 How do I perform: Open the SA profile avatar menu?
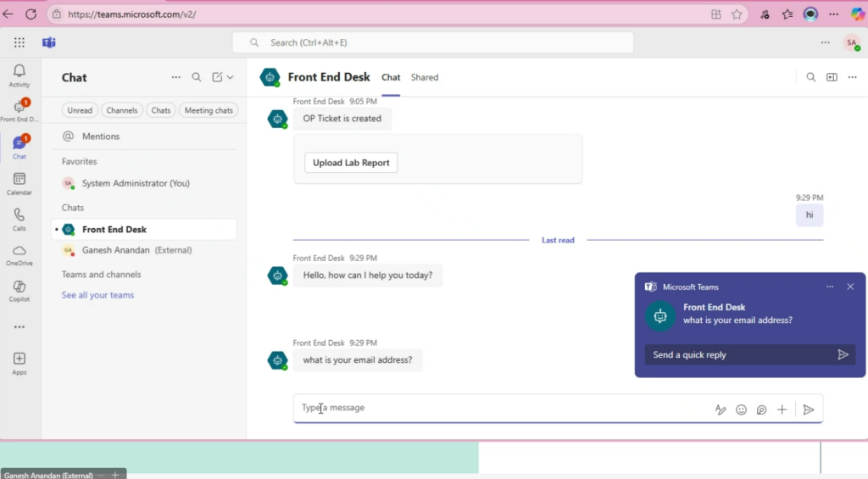coord(852,42)
